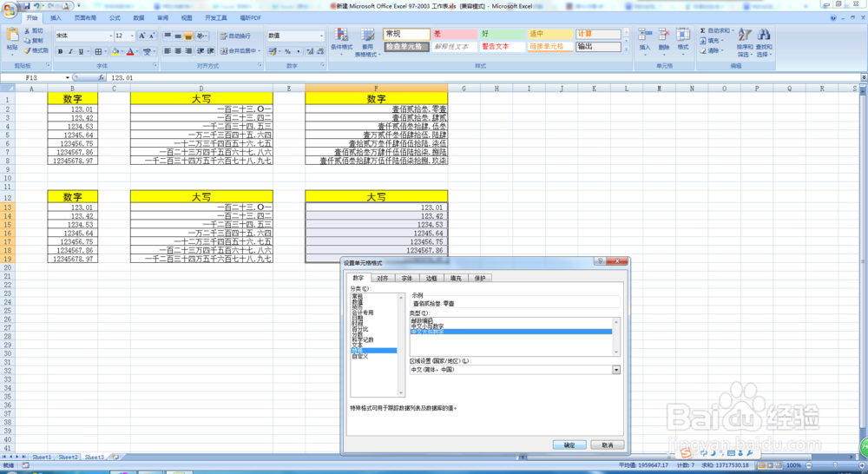Expand the Name Box dropdown next to F13
Screen dimensions: 868x474
point(68,78)
